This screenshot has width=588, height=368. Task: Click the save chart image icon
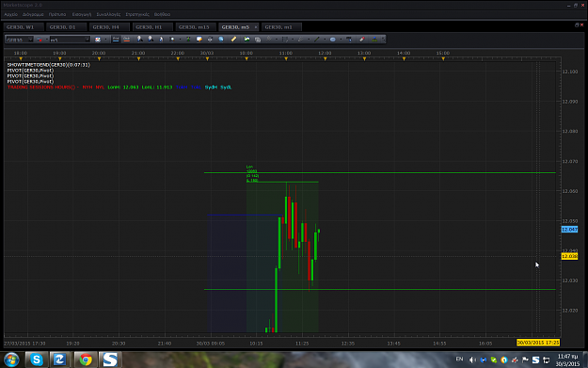246,39
